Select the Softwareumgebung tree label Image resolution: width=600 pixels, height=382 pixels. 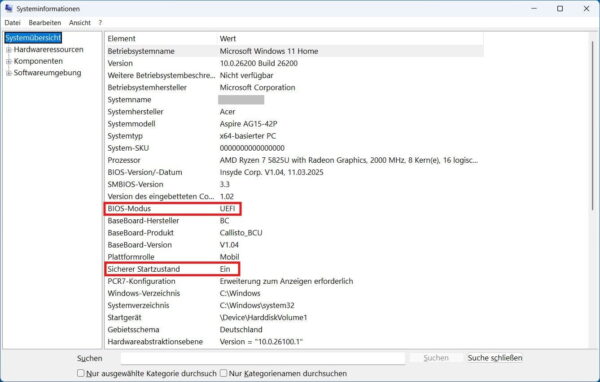[47, 73]
